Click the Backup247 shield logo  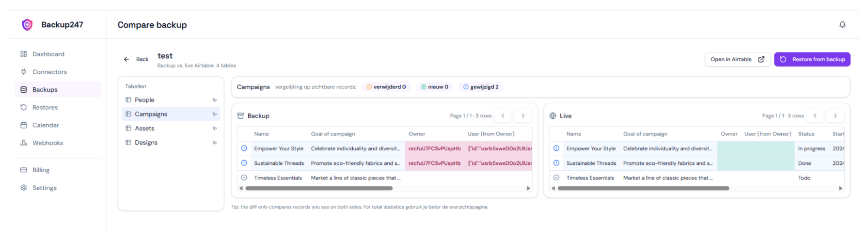pyautogui.click(x=27, y=25)
